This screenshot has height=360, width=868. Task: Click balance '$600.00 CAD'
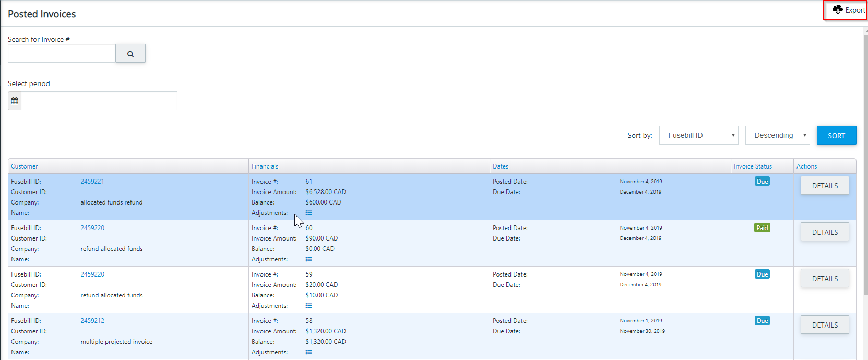click(323, 202)
